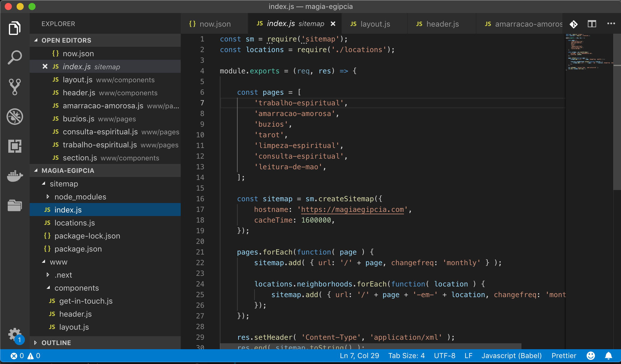Change Tab Size: 4 setting

tap(406, 356)
